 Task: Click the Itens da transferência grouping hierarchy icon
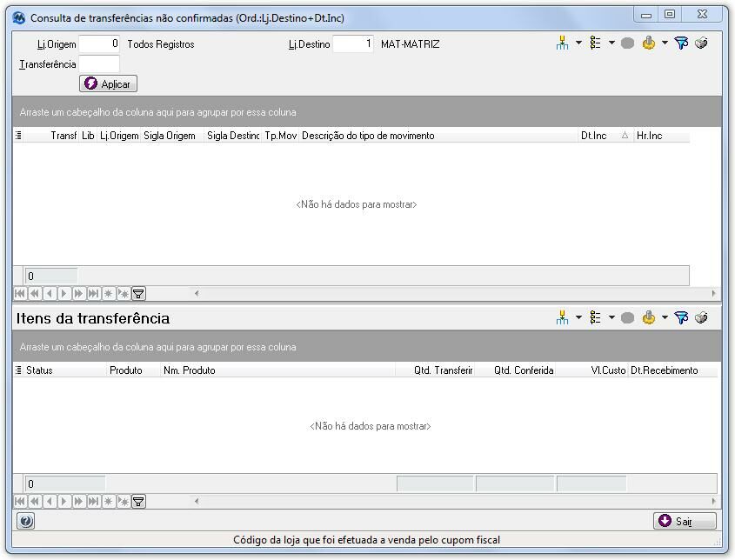pyautogui.click(x=562, y=317)
